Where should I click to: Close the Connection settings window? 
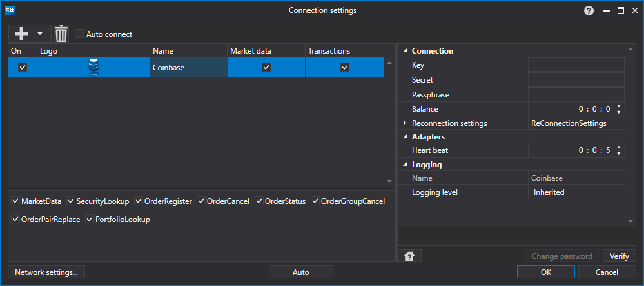click(x=634, y=11)
